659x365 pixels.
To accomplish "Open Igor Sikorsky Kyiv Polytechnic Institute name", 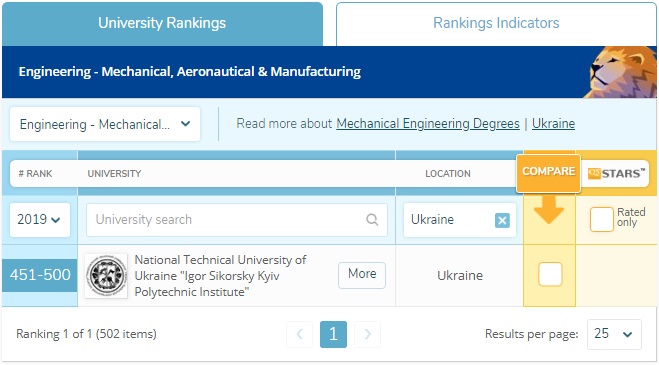I will 220,276.
